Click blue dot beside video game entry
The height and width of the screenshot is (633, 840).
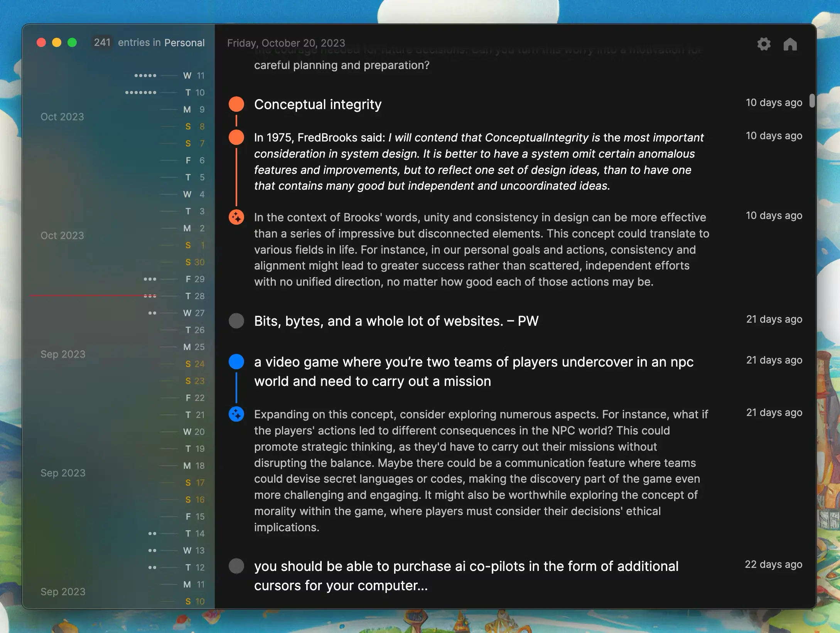click(236, 362)
